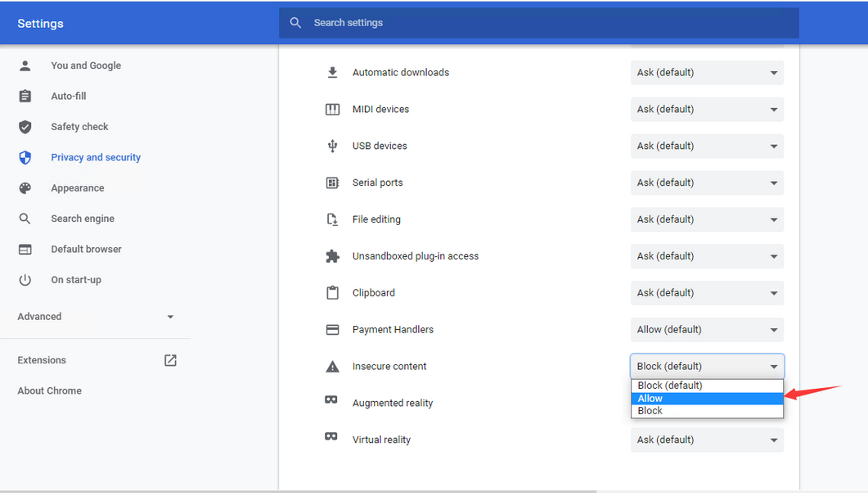Click the Automatic downloads arrow icon
This screenshot has width=868, height=501.
332,72
